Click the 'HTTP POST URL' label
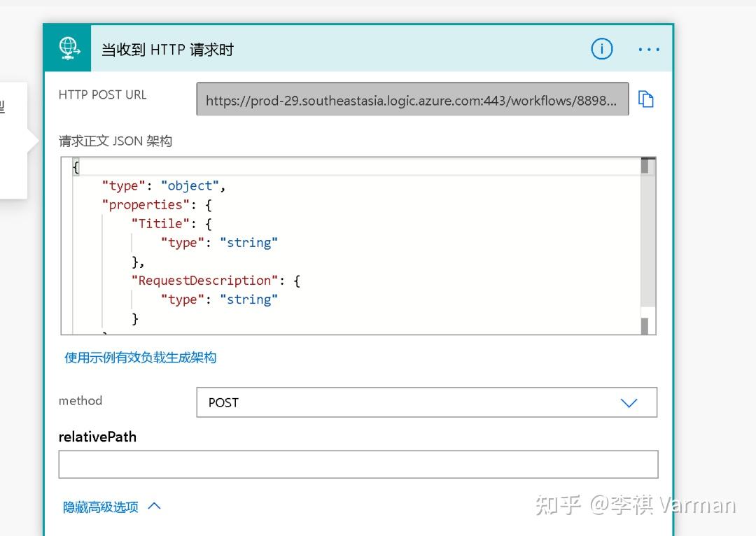 102,95
